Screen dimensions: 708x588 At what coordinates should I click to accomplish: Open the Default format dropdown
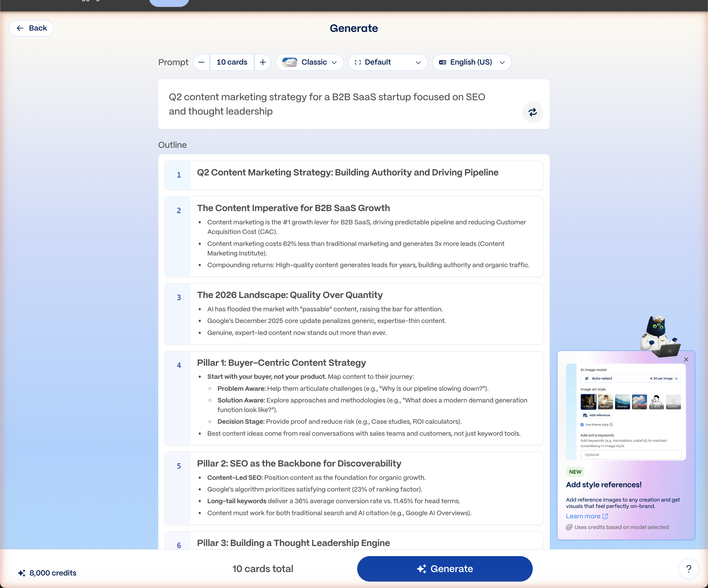388,62
